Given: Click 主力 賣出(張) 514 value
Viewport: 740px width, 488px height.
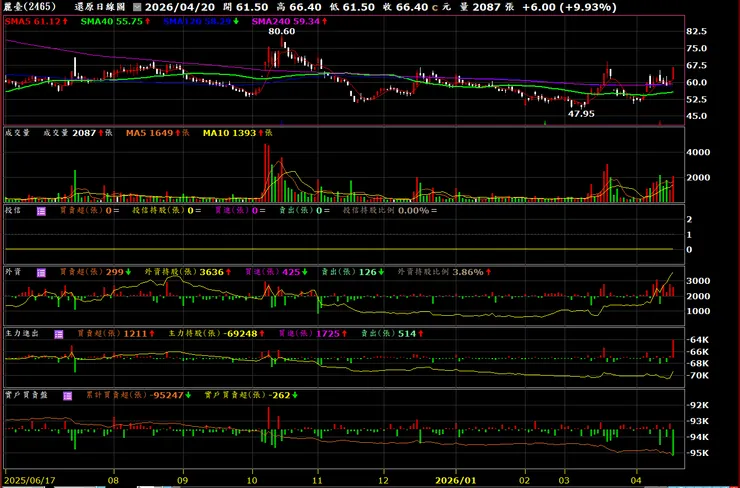Looking at the screenshot, I should [392, 334].
